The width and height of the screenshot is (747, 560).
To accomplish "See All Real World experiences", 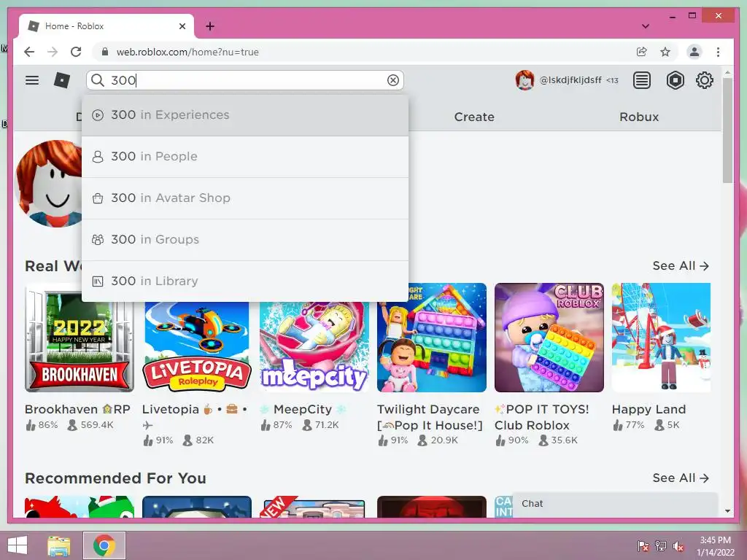I will tap(681, 265).
